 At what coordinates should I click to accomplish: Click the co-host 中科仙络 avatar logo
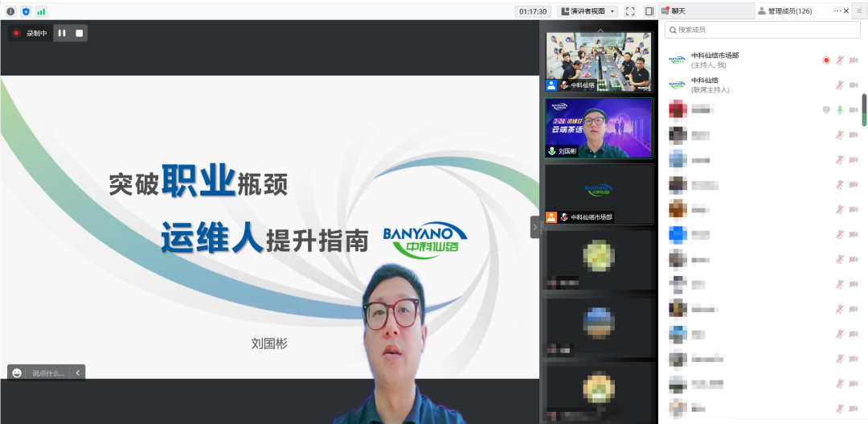click(x=677, y=84)
